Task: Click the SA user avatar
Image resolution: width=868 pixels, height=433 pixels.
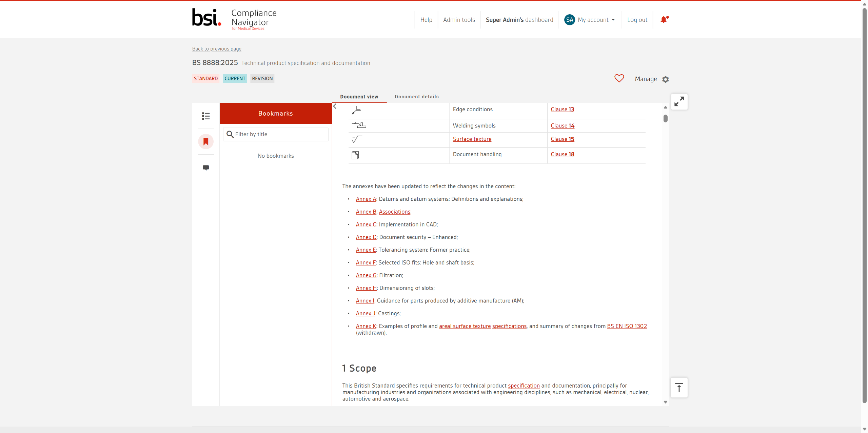Action: [570, 20]
